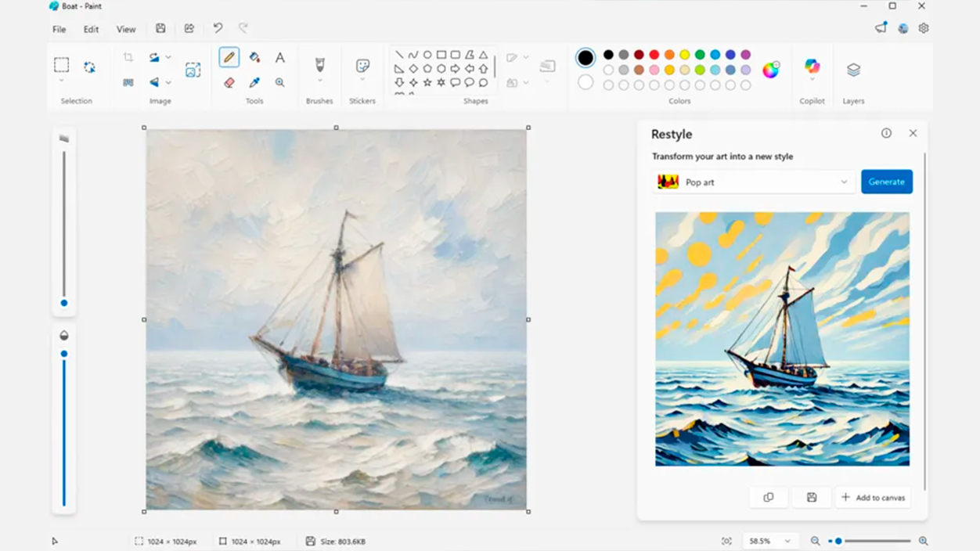The height and width of the screenshot is (551, 980).
Task: Select the Color picker eyedropper tool
Action: [x=254, y=82]
